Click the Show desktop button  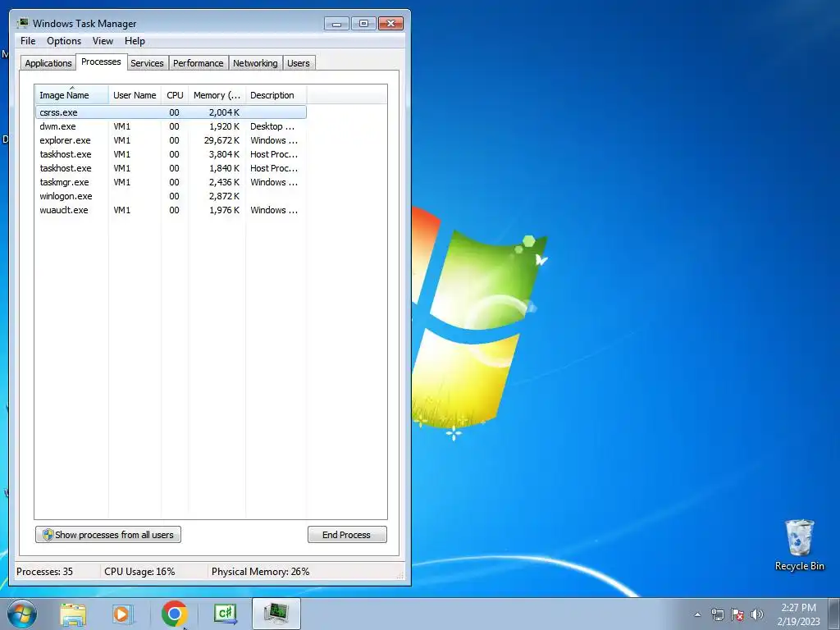click(834, 614)
